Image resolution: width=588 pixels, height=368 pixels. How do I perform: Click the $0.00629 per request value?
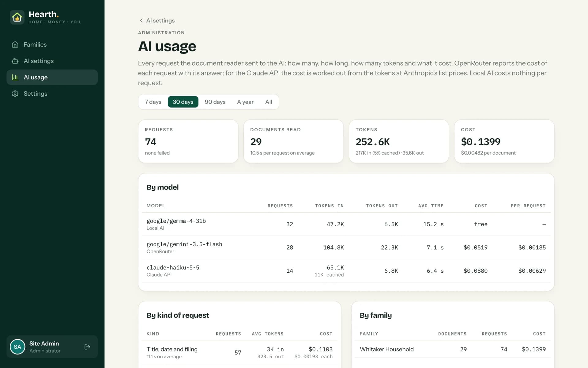tap(532, 271)
